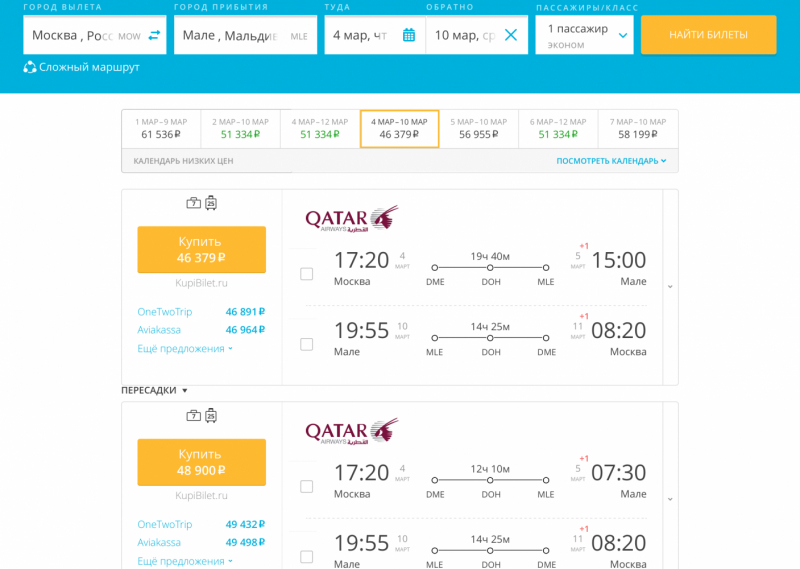This screenshot has width=800, height=569.
Task: Click the arrival city field Мале
Action: (x=245, y=35)
